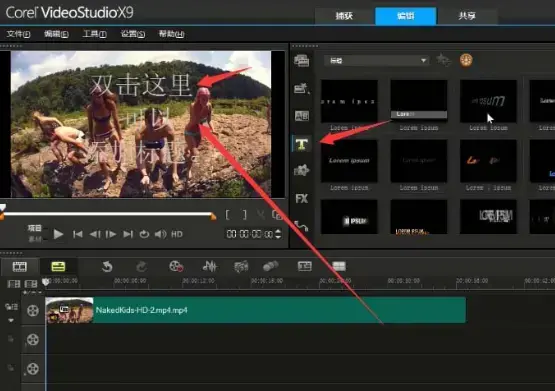Open the FX filter library

(x=302, y=199)
